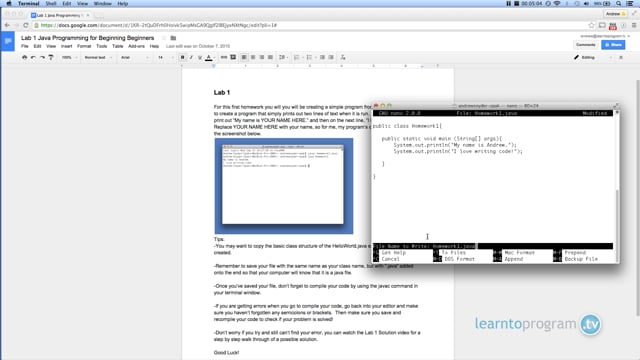Open the Docs Tools menu
Viewport: 640px width, 360px height.
coord(102,46)
